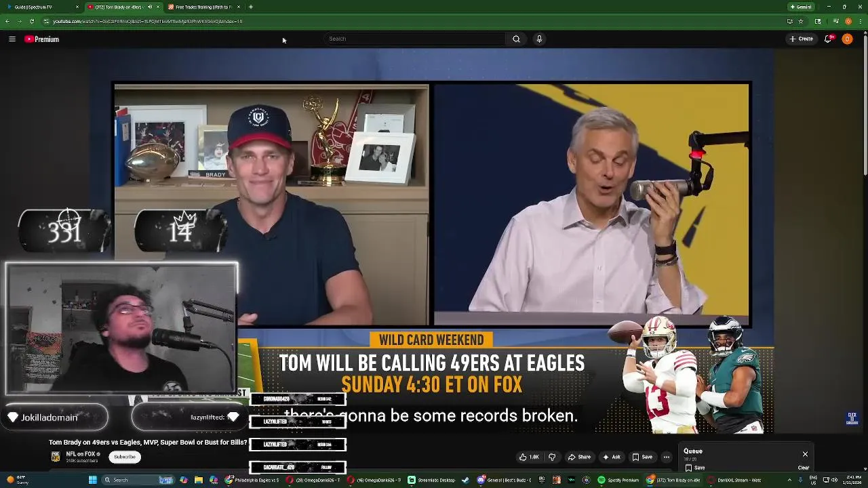Screen dimensions: 868x488
Task: Open File Explorer from taskbar
Action: [199, 480]
